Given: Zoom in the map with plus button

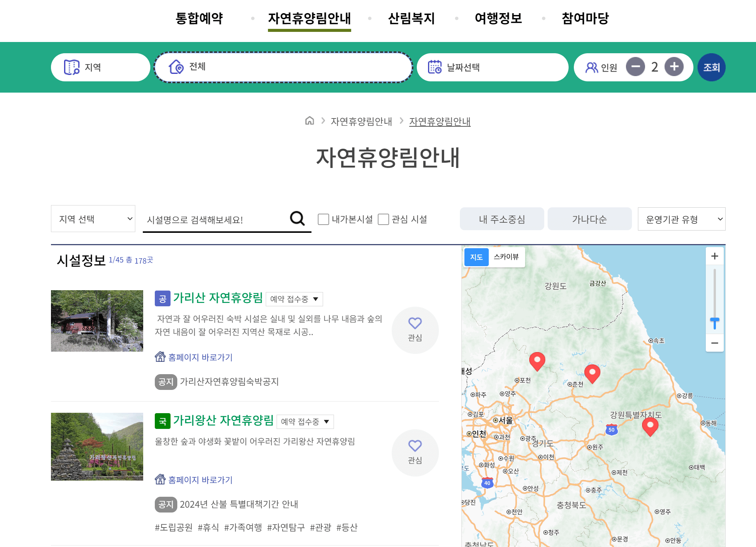Looking at the screenshot, I should click(x=714, y=256).
